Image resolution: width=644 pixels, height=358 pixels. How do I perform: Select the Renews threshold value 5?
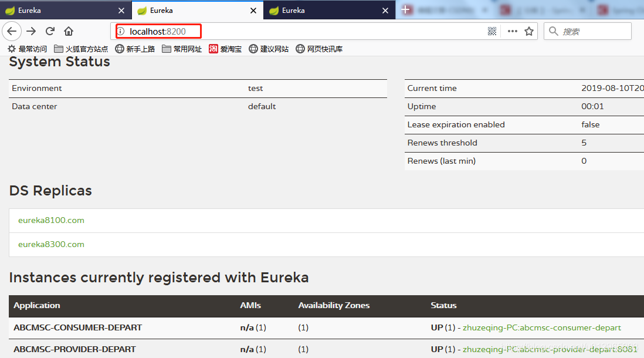584,143
